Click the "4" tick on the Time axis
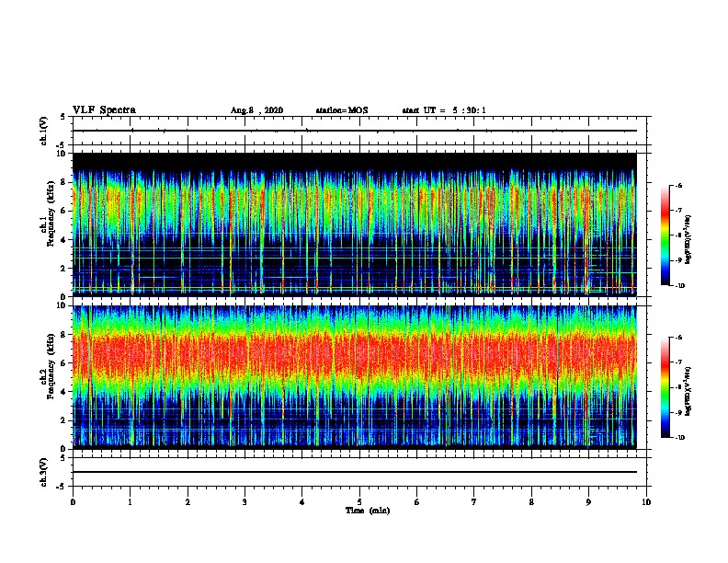The width and height of the screenshot is (728, 563). 302,502
